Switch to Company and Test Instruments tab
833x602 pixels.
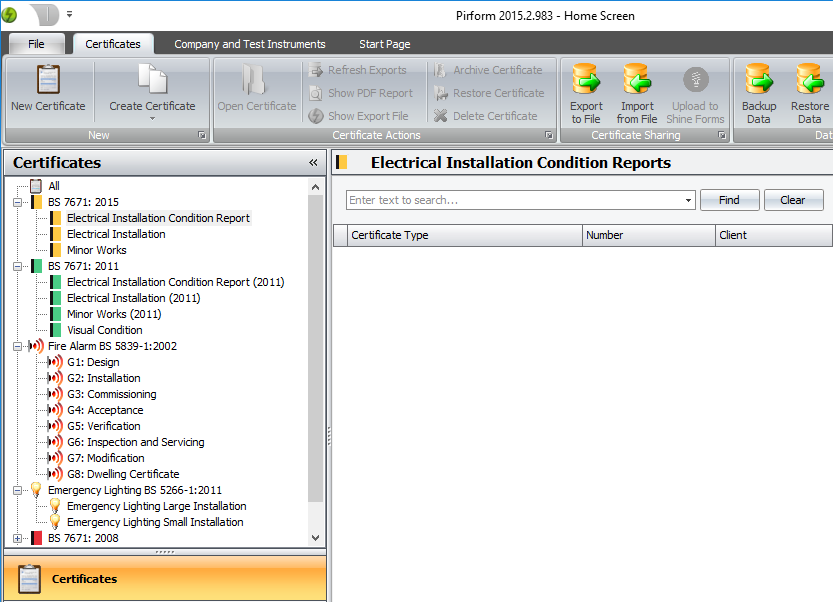(249, 44)
